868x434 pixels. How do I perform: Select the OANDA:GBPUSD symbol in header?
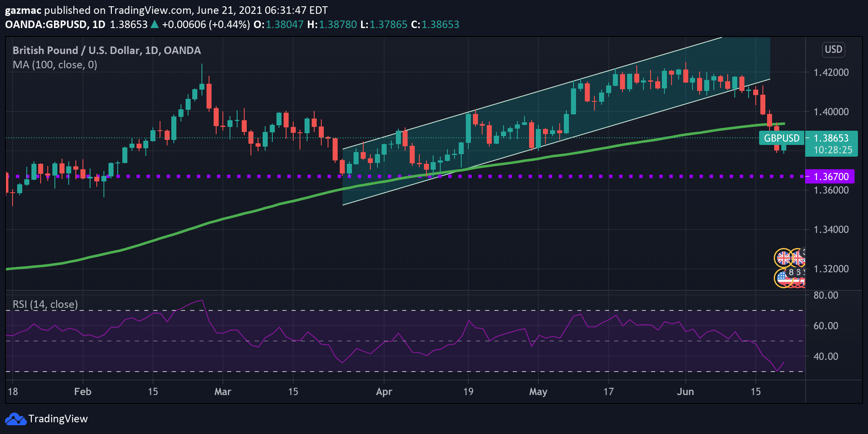coord(46,24)
